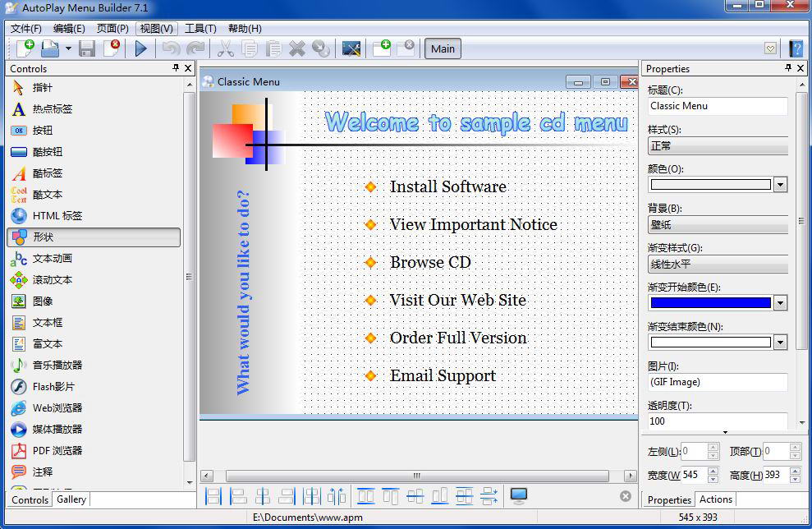Expand the 颜色(O) color dropdown

tap(781, 185)
